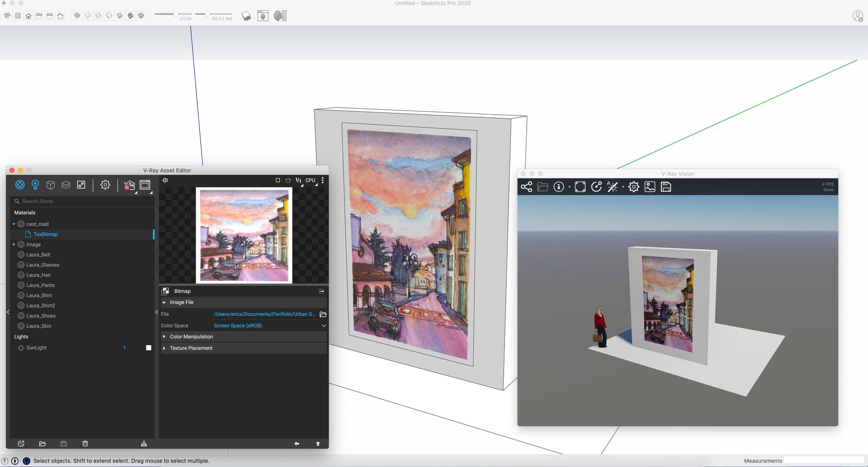Select the Front view house icon
This screenshot has width=868, height=467.
pos(28,16)
